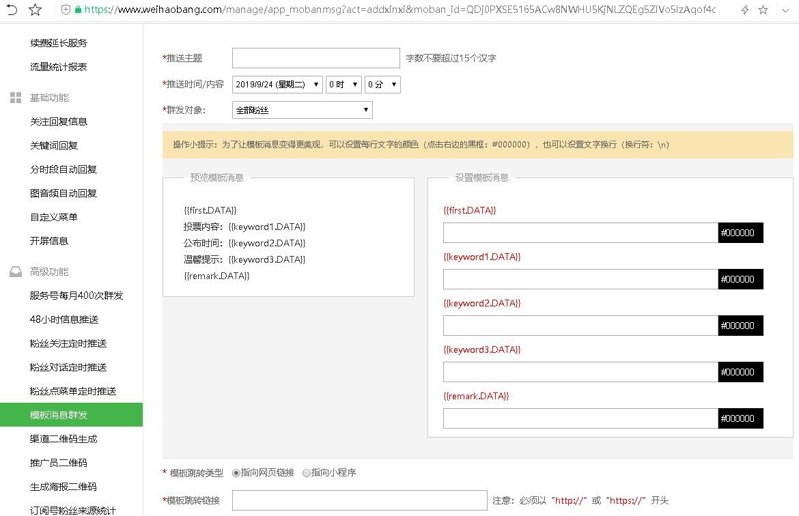Click the 高级功能 section icon
Screen dimensions: 799x516
pyautogui.click(x=15, y=271)
